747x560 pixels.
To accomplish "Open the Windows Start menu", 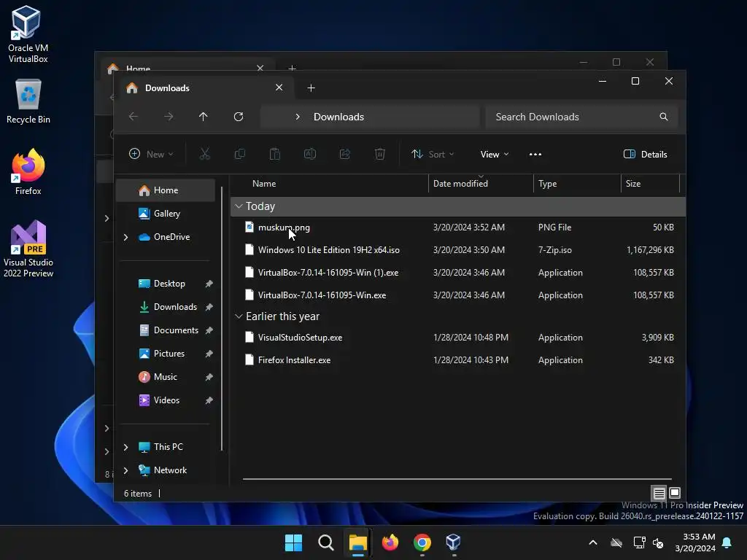I will click(293, 542).
